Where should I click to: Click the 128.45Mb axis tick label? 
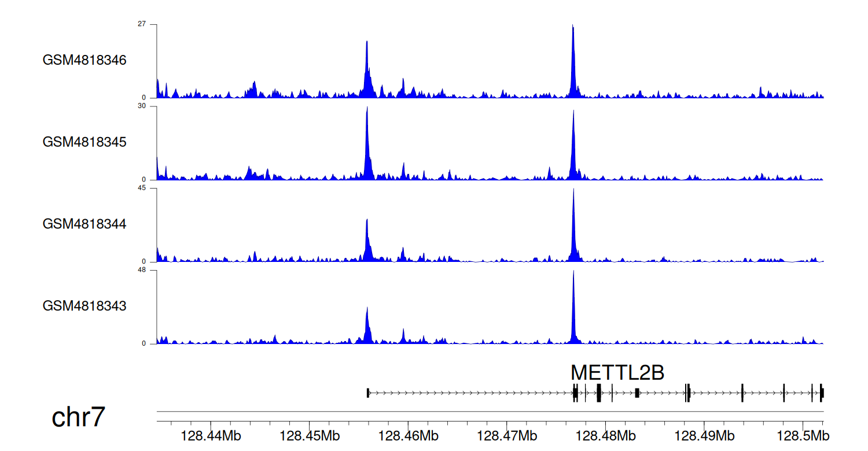point(309,434)
